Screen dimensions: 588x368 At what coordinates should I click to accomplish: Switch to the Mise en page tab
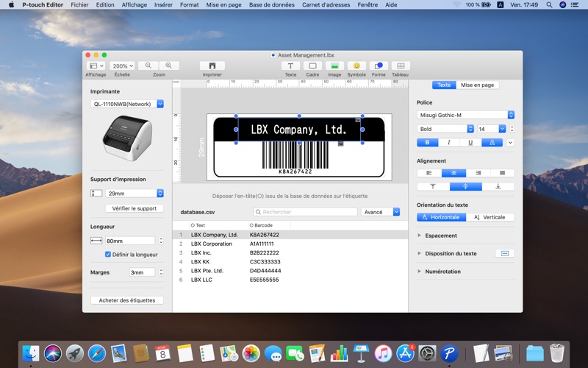(478, 85)
